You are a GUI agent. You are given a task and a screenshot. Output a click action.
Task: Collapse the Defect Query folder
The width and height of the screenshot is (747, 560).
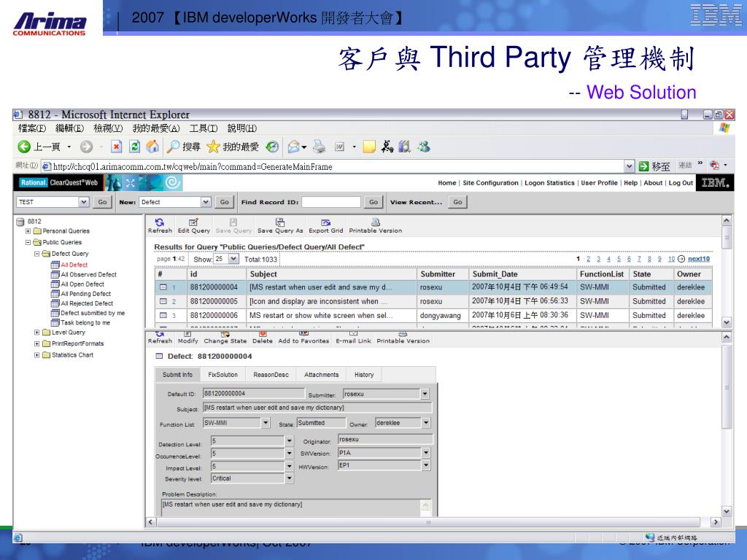coord(37,254)
